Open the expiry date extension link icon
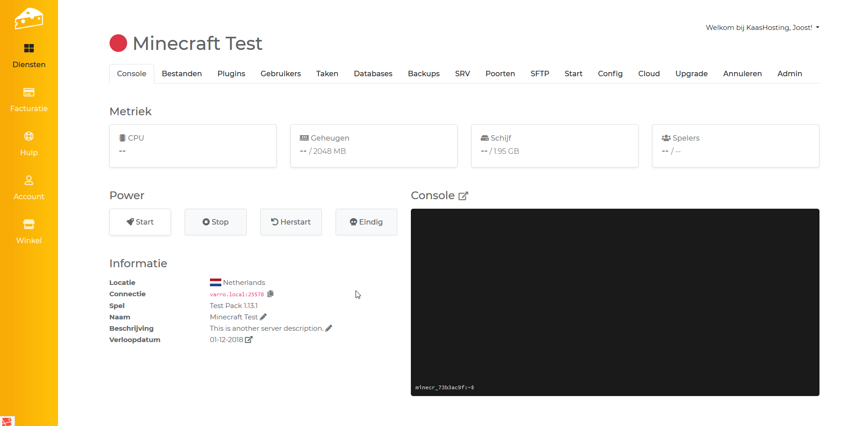 (x=249, y=340)
